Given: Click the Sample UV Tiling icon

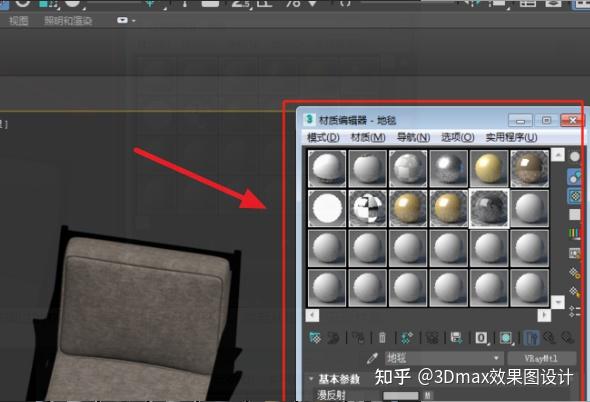Looking at the screenshot, I should click(x=574, y=215).
